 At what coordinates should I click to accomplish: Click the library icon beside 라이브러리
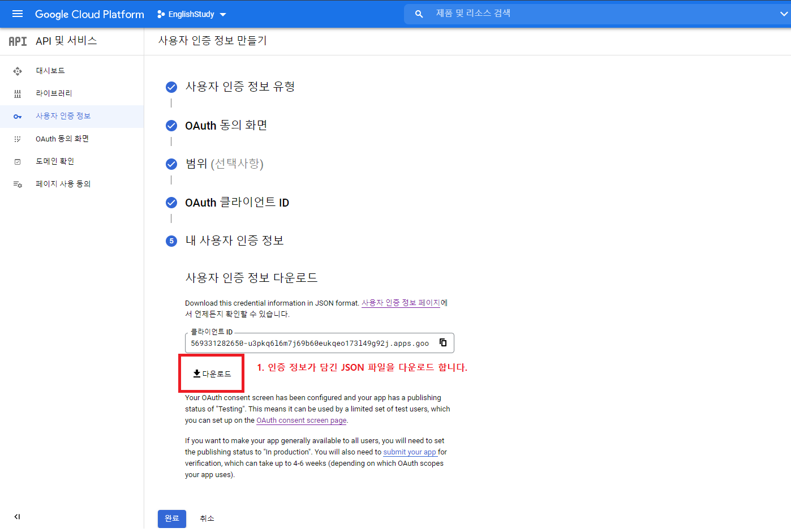click(x=18, y=93)
